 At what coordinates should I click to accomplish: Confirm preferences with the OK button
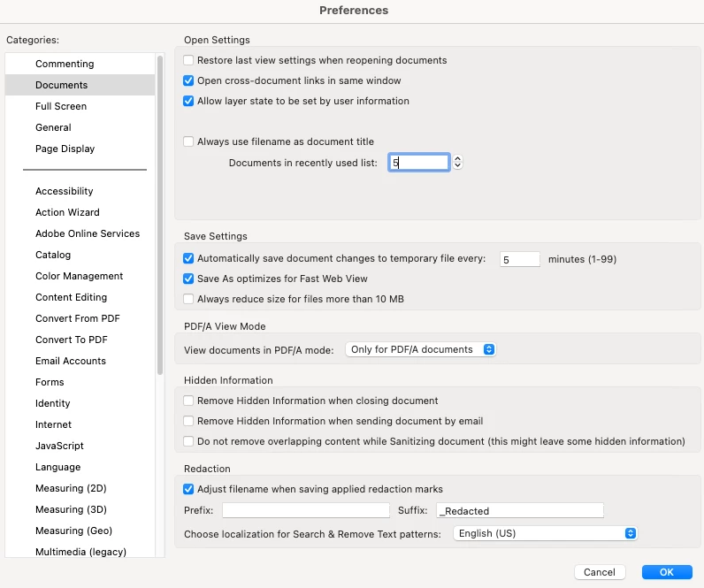(667, 572)
